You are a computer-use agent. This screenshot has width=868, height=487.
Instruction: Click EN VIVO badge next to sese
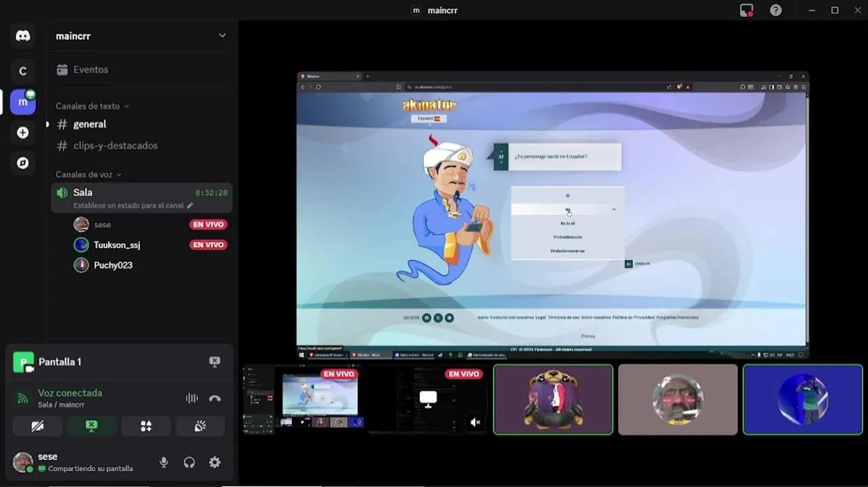[x=208, y=225]
